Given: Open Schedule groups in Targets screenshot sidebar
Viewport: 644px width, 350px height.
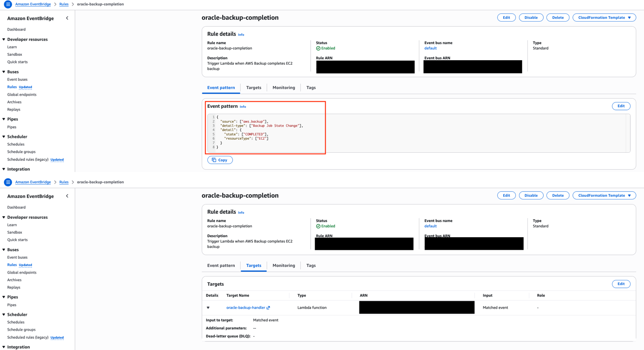Looking at the screenshot, I should [x=21, y=330].
